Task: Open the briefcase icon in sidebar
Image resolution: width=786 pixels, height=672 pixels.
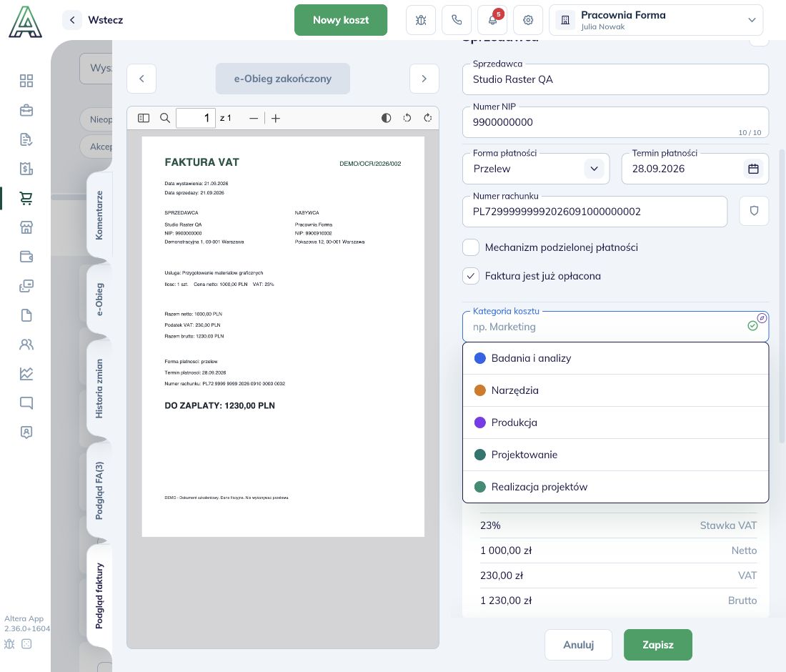Action: 26,110
